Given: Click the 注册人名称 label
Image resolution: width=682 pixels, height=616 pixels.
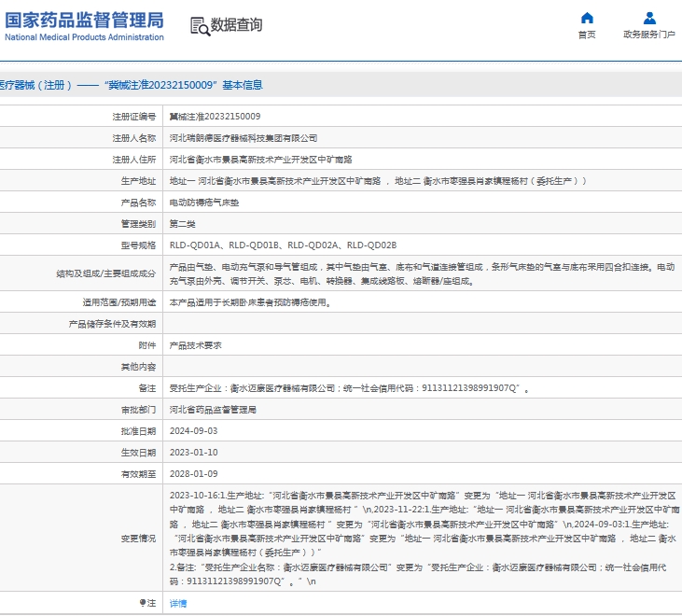Looking at the screenshot, I should (134, 138).
